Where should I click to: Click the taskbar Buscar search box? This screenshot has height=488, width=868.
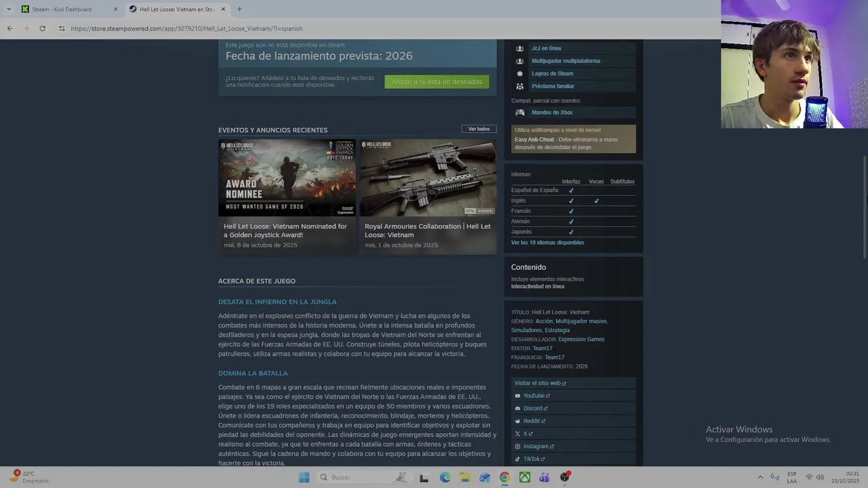363,477
